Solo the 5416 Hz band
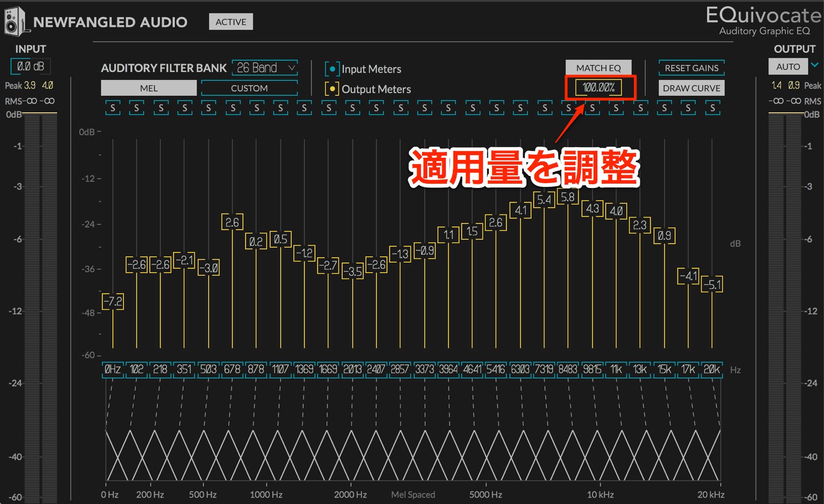 [x=496, y=108]
